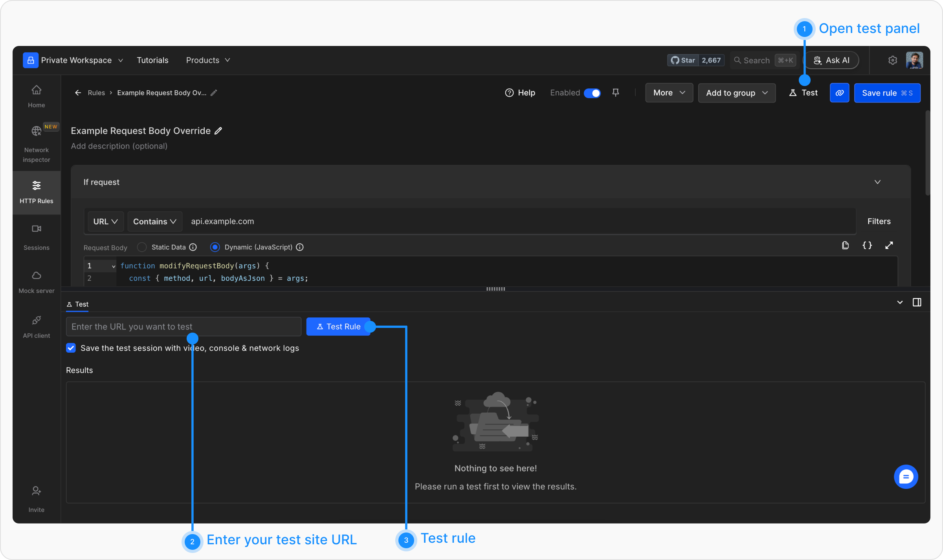The height and width of the screenshot is (560, 943).
Task: Open the support chat bubble
Action: 906,477
